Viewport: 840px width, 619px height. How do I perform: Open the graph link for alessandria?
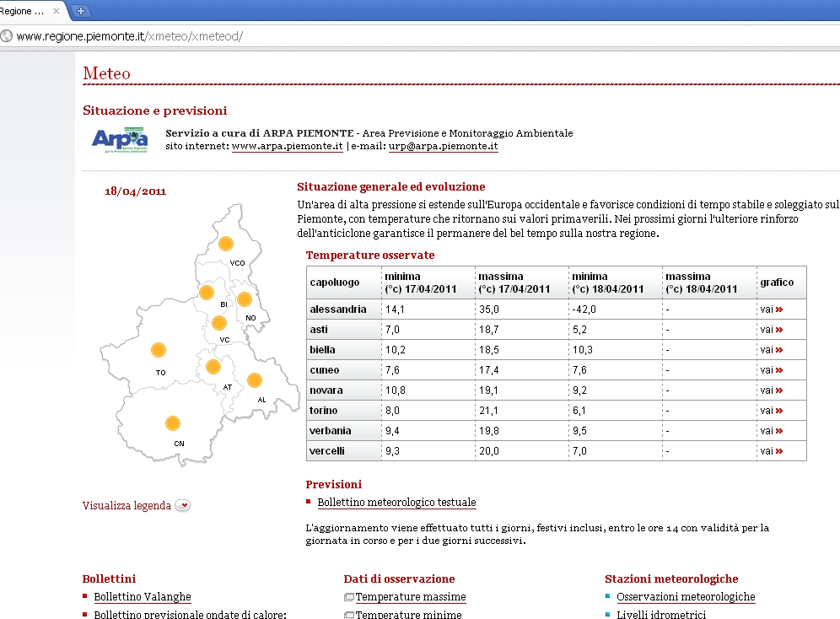coord(771,309)
